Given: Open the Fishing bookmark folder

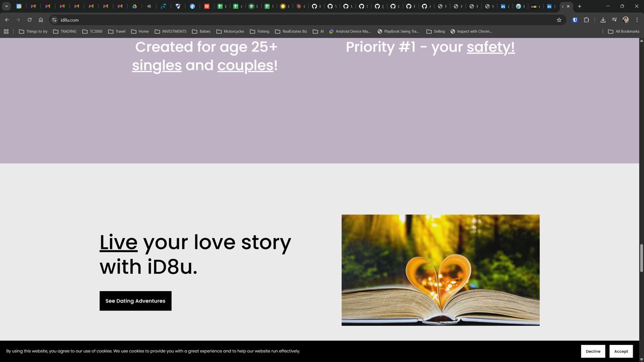Looking at the screenshot, I should click(x=260, y=32).
